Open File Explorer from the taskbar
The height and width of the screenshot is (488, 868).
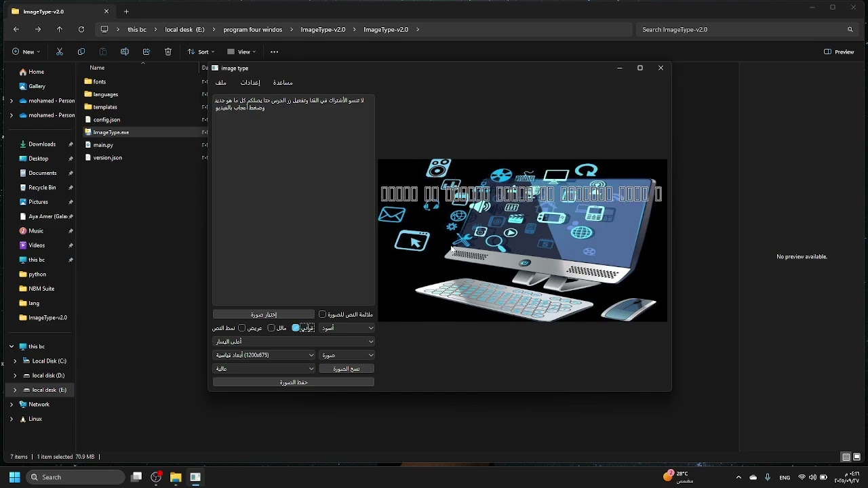pos(176,477)
